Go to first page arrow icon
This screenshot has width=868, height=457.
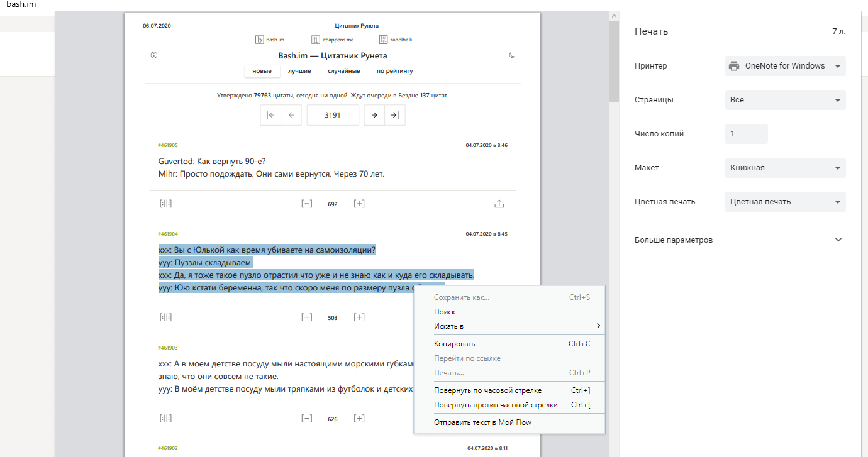click(x=270, y=115)
